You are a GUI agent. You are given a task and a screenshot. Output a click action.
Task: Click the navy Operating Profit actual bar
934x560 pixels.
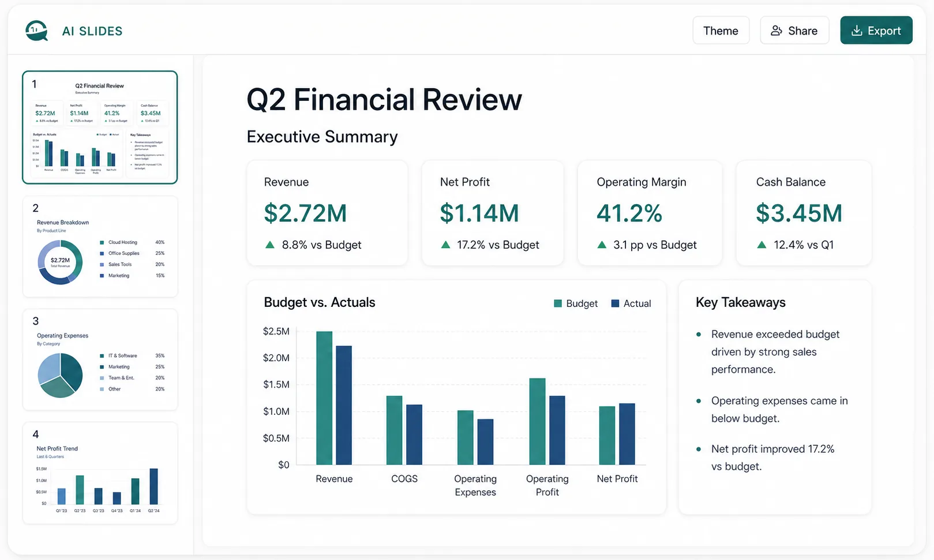pos(557,430)
